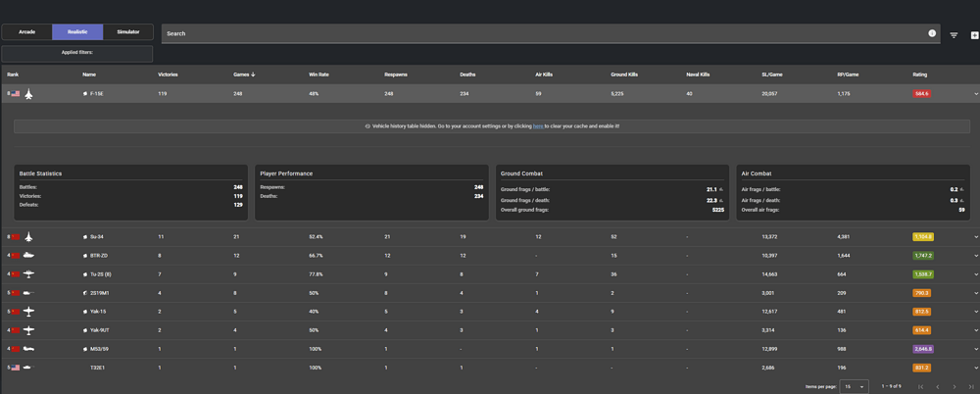Select the Realistic mode tab

coord(77,32)
